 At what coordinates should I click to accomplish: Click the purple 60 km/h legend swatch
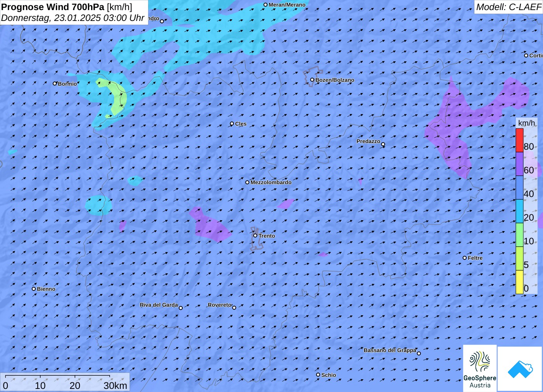(519, 164)
